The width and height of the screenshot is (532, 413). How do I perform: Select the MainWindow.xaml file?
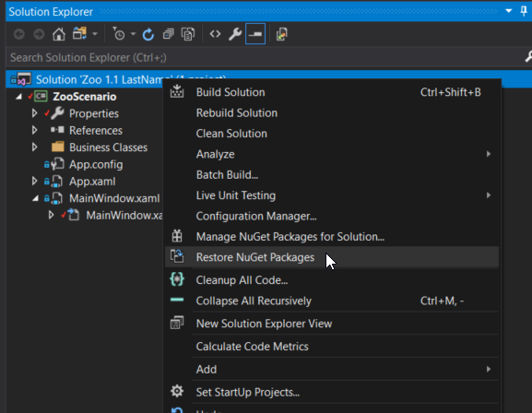pyautogui.click(x=114, y=198)
